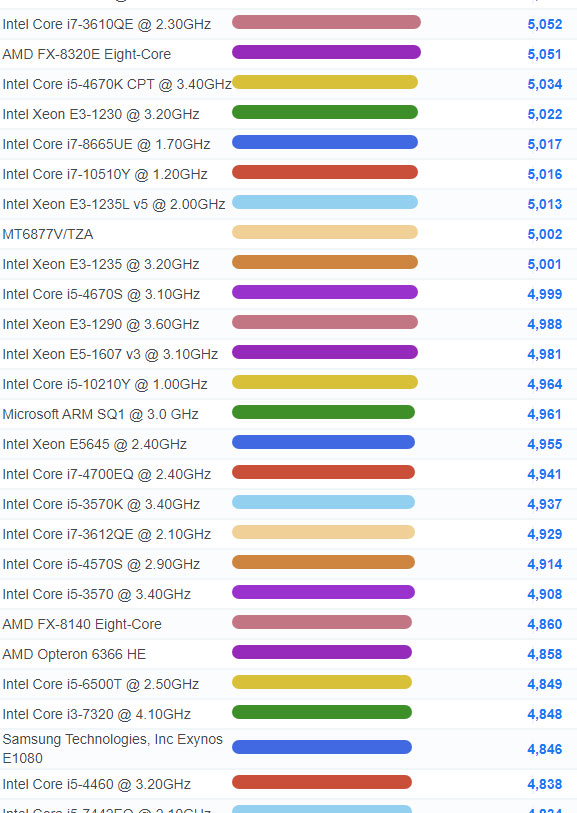This screenshot has width=577, height=813.
Task: Click Intel Core i5-4460 @ 3.20GHz
Action: point(96,784)
